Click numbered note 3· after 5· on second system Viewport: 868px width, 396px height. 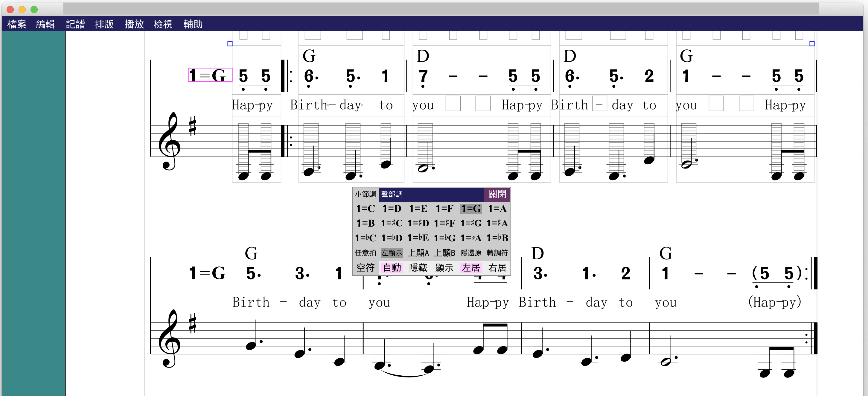tap(302, 273)
